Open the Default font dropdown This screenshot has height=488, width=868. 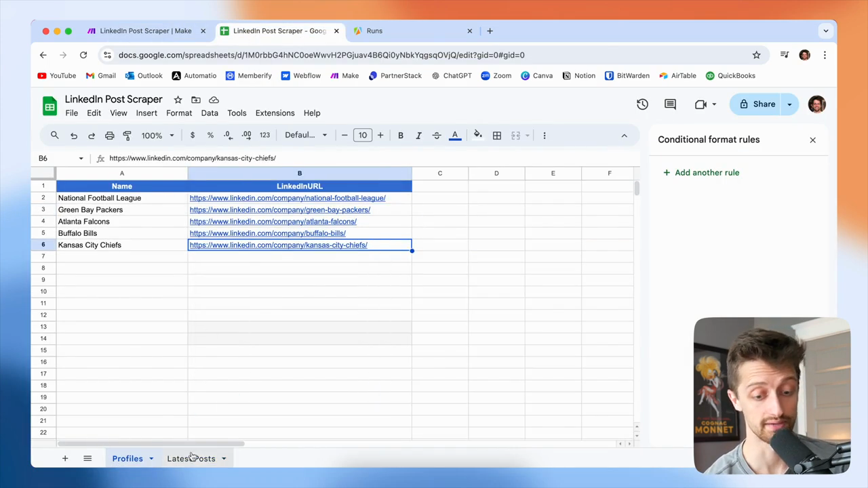click(306, 136)
